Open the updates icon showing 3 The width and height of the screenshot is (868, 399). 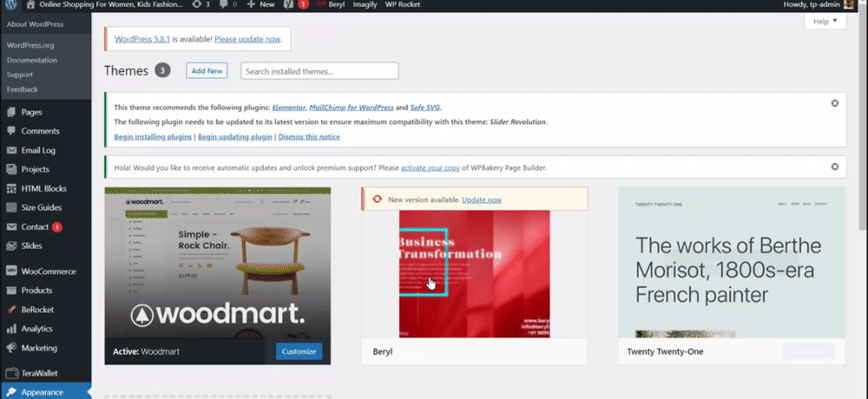196,4
